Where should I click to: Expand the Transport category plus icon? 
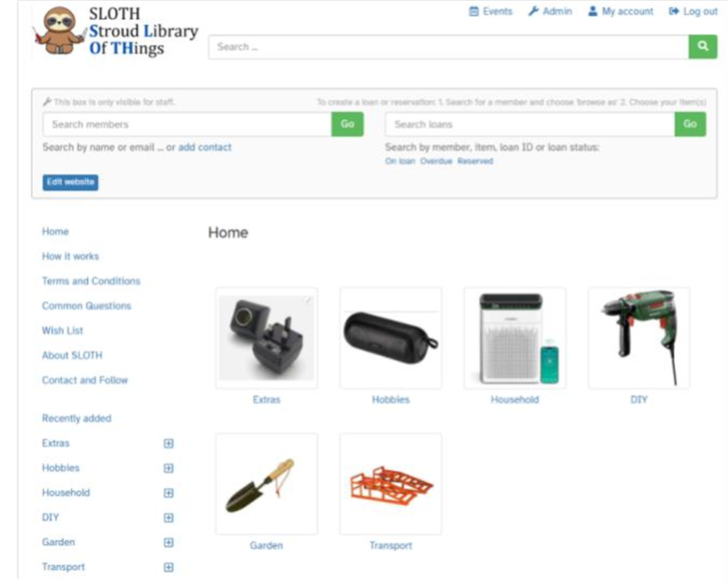(169, 567)
